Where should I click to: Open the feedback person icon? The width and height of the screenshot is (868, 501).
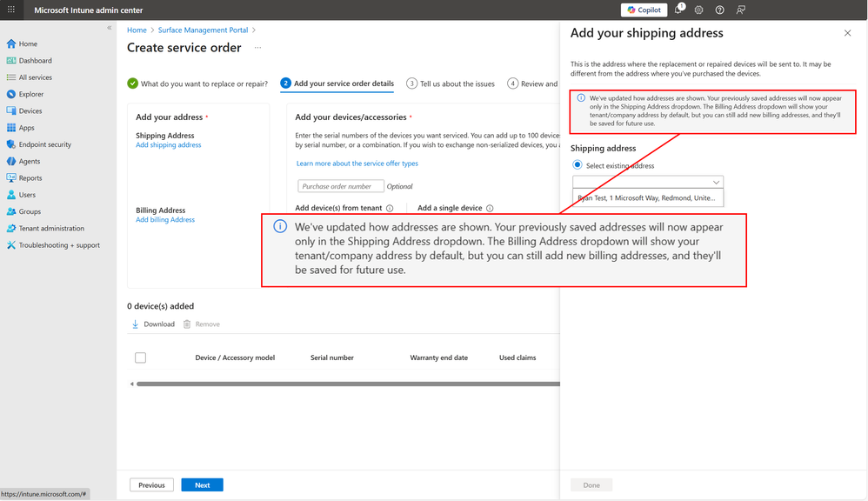coord(741,10)
